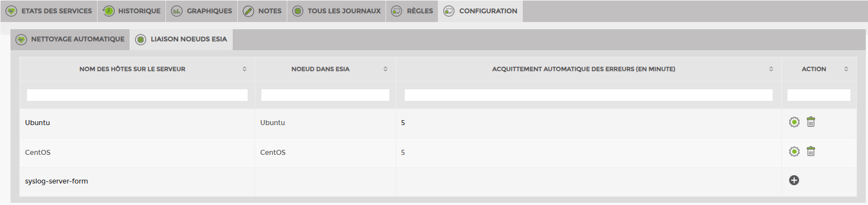
Task: Sort the Action column
Action: (x=846, y=69)
